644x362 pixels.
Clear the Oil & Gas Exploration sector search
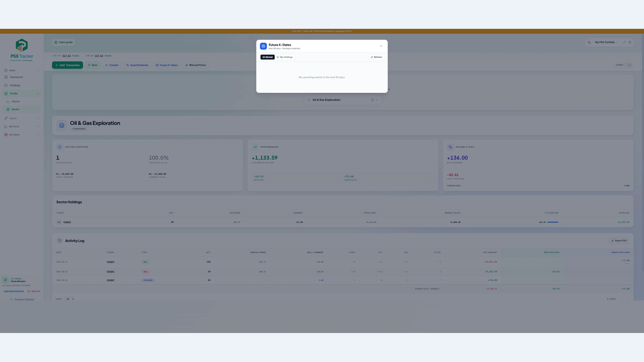coord(372,100)
